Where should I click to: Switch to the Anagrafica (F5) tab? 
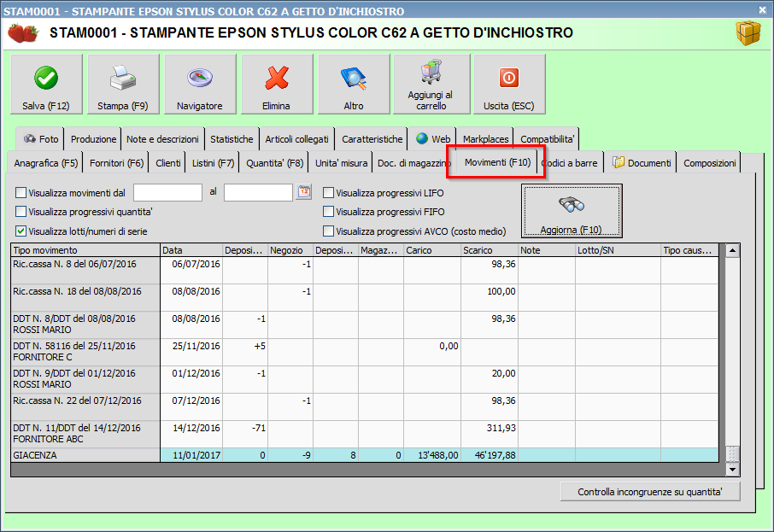coord(46,163)
